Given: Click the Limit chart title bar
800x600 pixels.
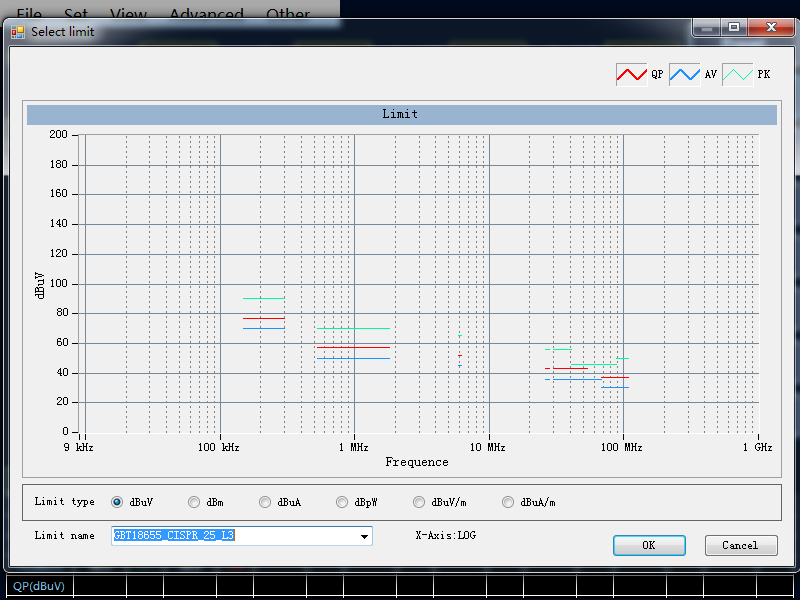Looking at the screenshot, I should 400,114.
